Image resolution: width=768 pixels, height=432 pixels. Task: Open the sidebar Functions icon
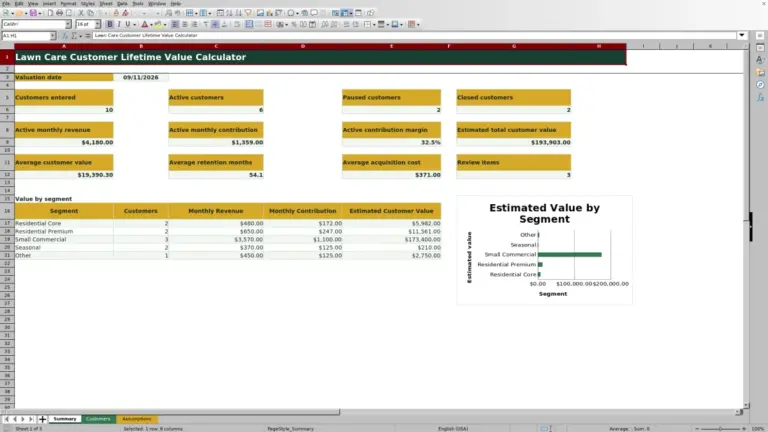point(760,97)
